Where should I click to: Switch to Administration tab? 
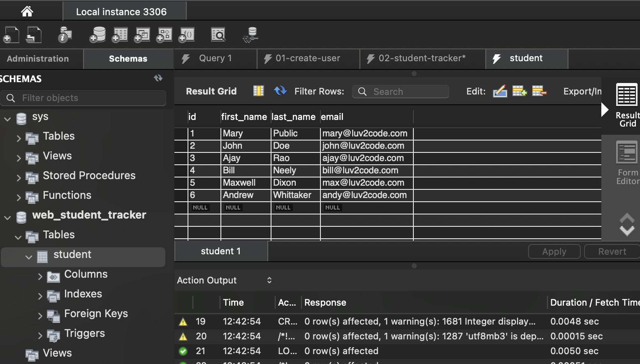point(41,59)
